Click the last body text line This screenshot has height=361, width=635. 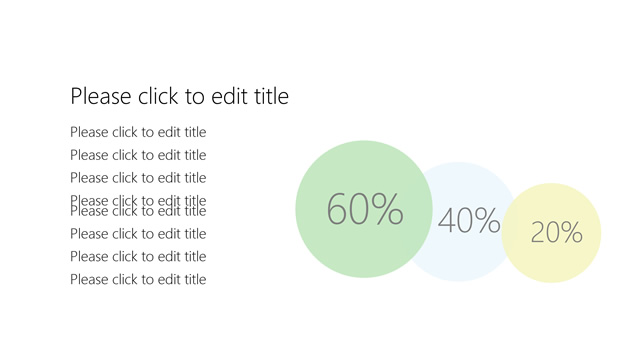click(x=138, y=280)
